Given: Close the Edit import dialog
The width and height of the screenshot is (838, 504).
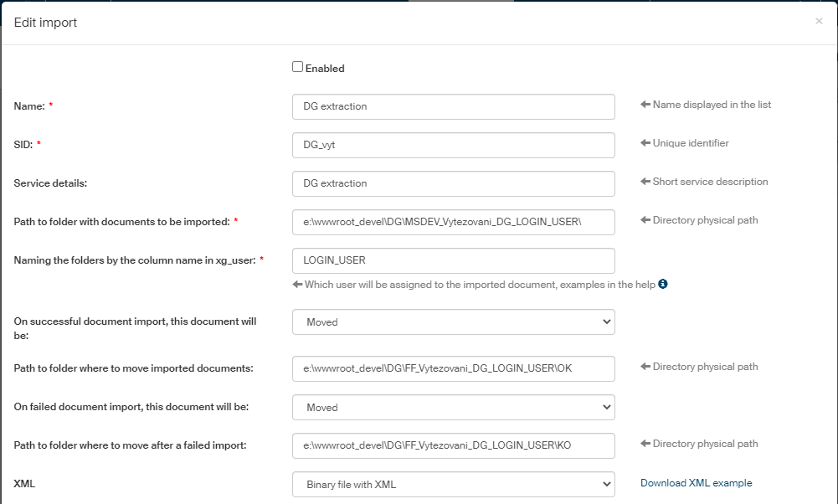Looking at the screenshot, I should 819,21.
